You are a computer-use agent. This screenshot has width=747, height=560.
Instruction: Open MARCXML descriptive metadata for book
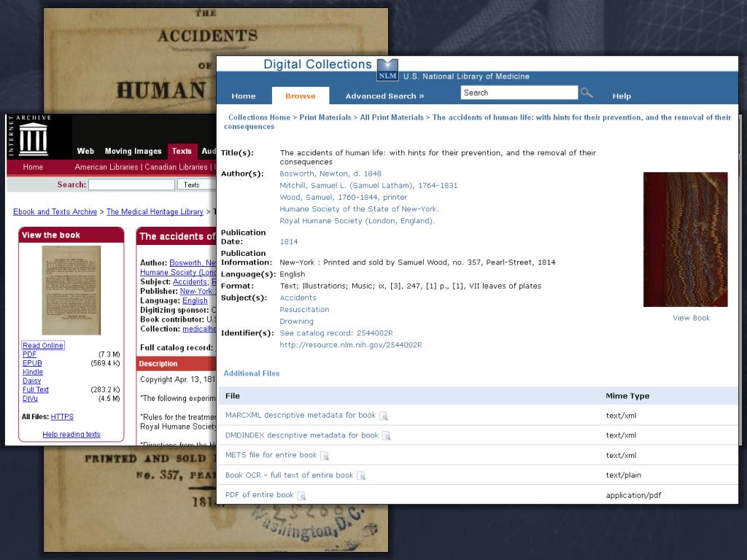click(x=300, y=415)
